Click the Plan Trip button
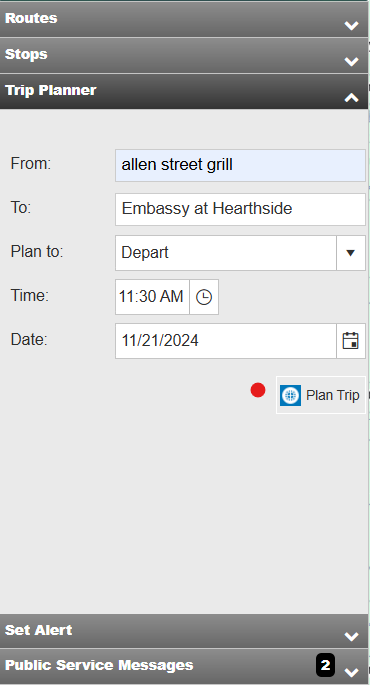The width and height of the screenshot is (370, 685). tap(321, 395)
